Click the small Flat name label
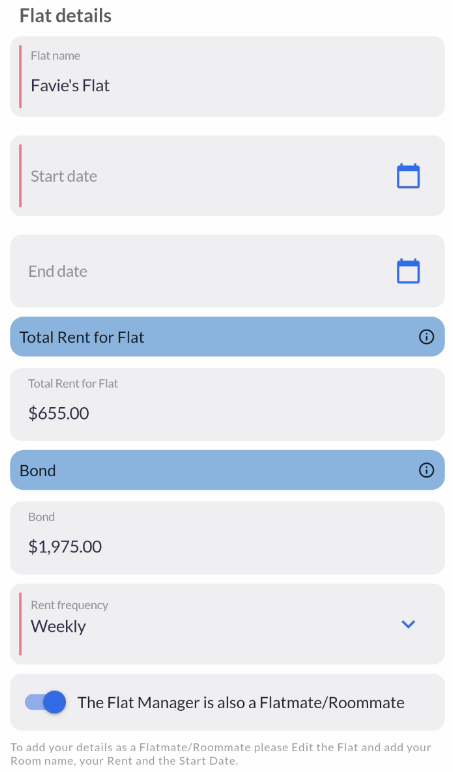This screenshot has height=772, width=453. point(55,56)
